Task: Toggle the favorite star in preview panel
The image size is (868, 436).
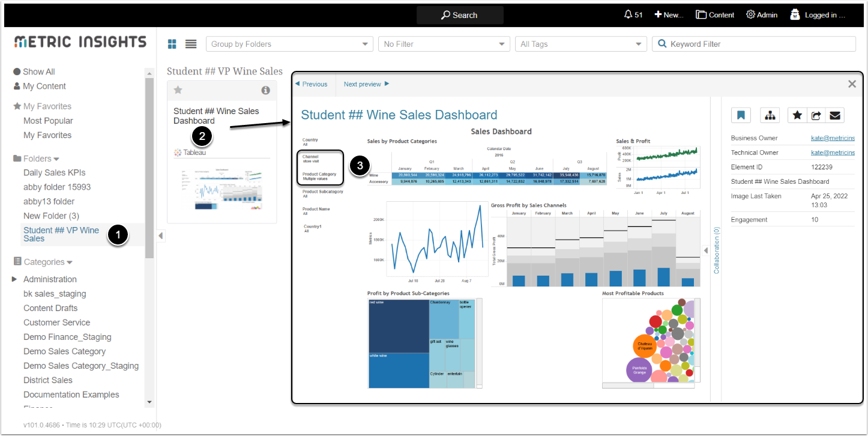Action: click(797, 115)
